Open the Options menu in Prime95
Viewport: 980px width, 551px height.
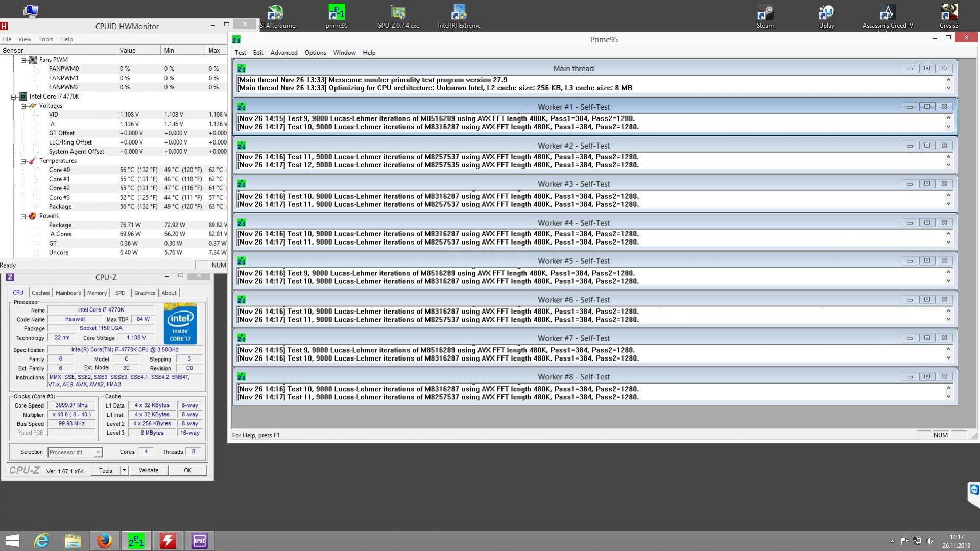point(315,52)
